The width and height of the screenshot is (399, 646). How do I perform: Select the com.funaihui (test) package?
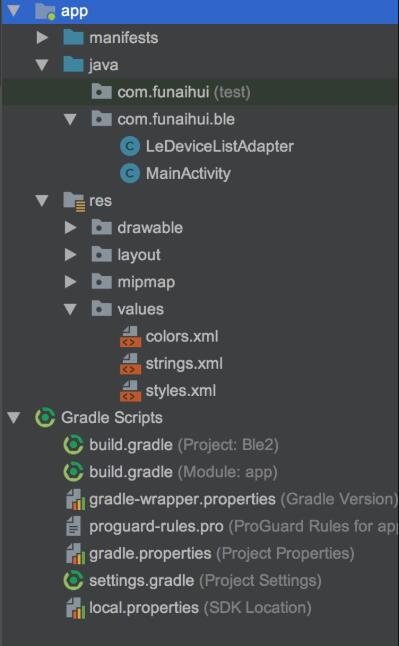184,92
